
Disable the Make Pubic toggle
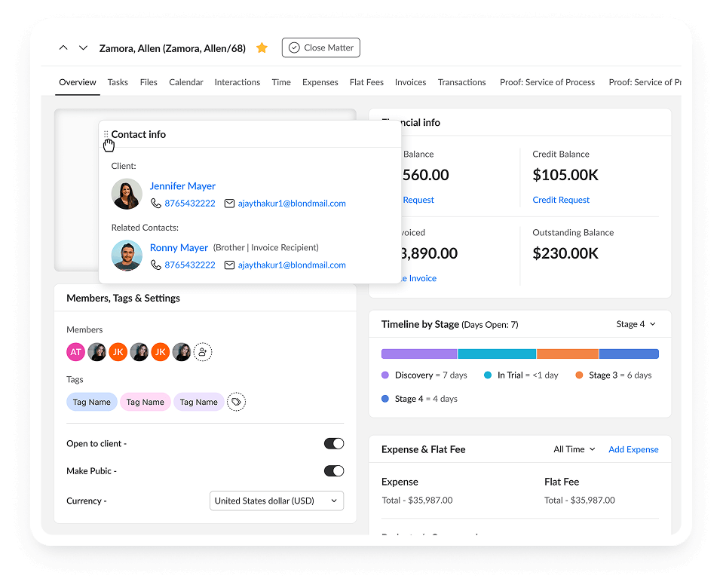point(334,470)
